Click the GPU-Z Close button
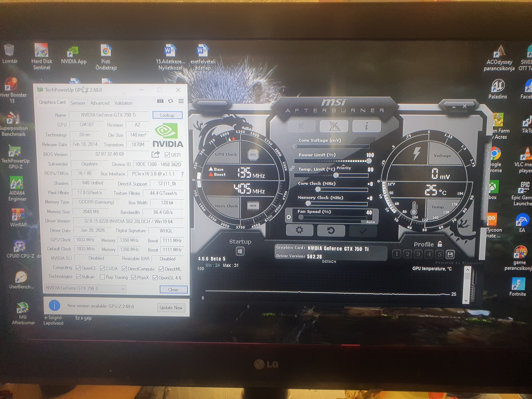The image size is (532, 399). tap(173, 290)
